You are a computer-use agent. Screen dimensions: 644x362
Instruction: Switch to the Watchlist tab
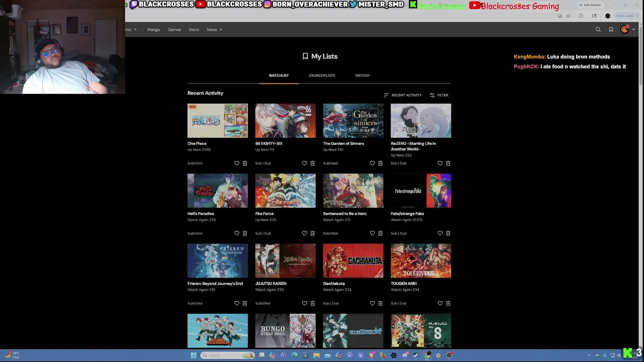click(279, 75)
